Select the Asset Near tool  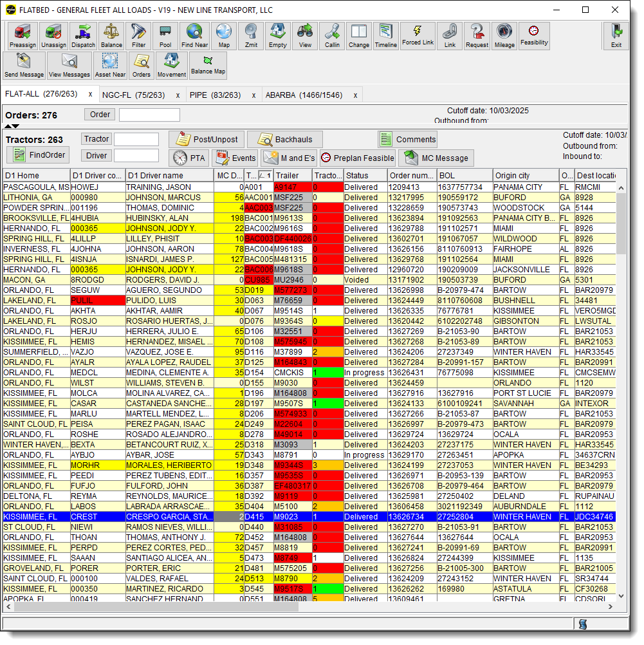coord(110,66)
